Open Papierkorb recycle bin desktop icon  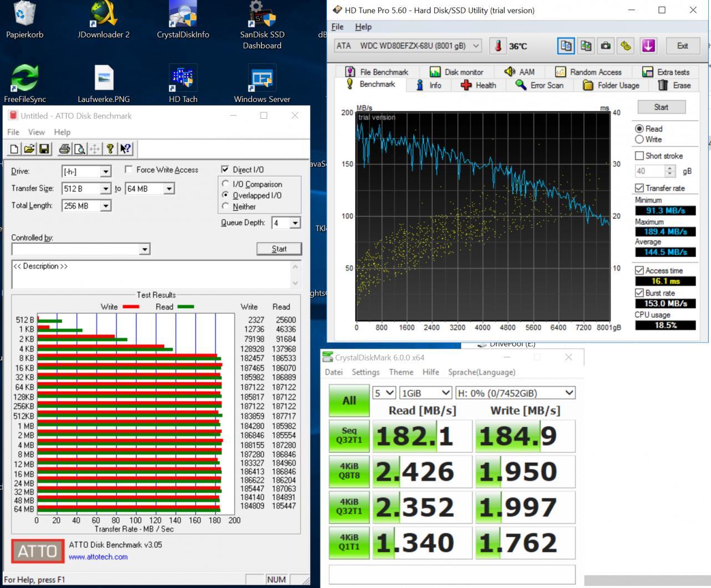tap(24, 20)
